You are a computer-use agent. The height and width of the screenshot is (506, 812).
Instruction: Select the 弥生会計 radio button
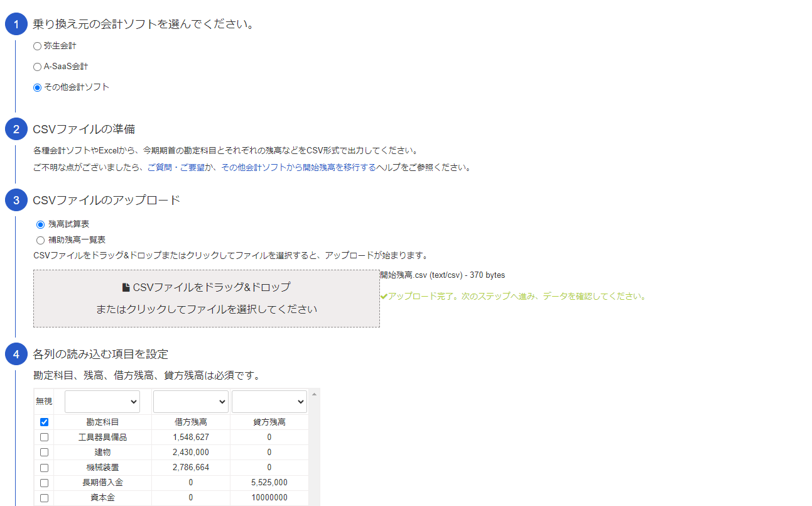[x=37, y=46]
